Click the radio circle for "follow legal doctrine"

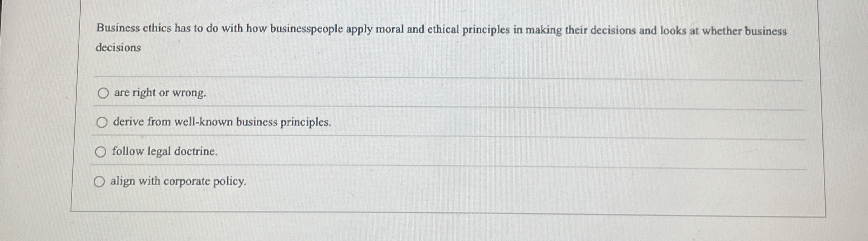tap(101, 152)
